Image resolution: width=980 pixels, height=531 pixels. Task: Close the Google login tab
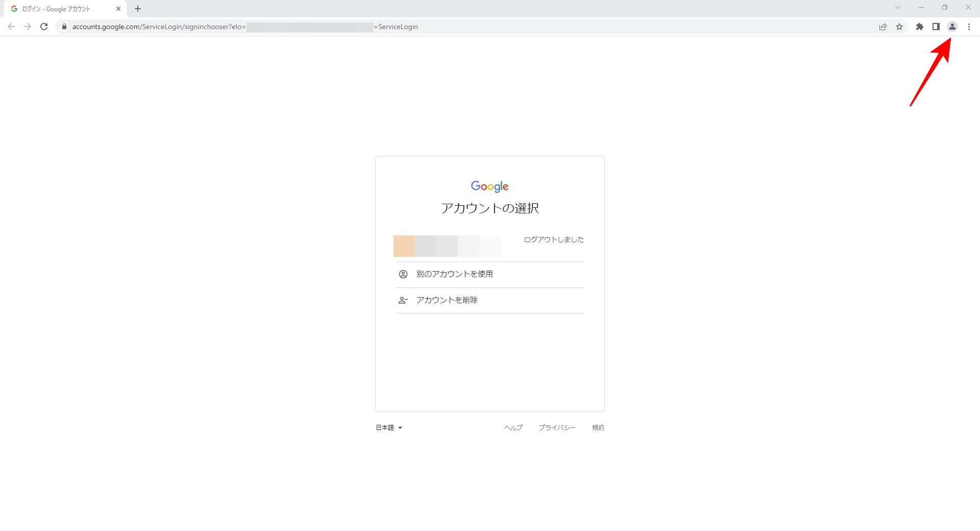tap(118, 9)
